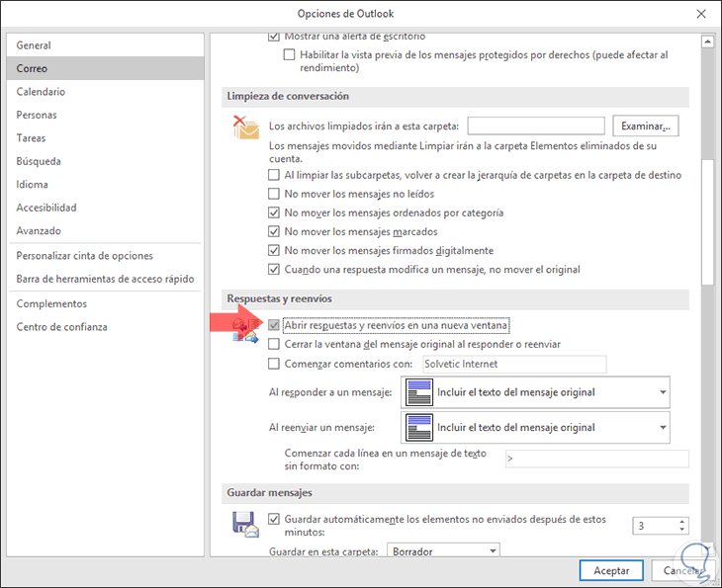Decrease the auto-save minutes value
This screenshot has width=722, height=588.
pos(681,530)
